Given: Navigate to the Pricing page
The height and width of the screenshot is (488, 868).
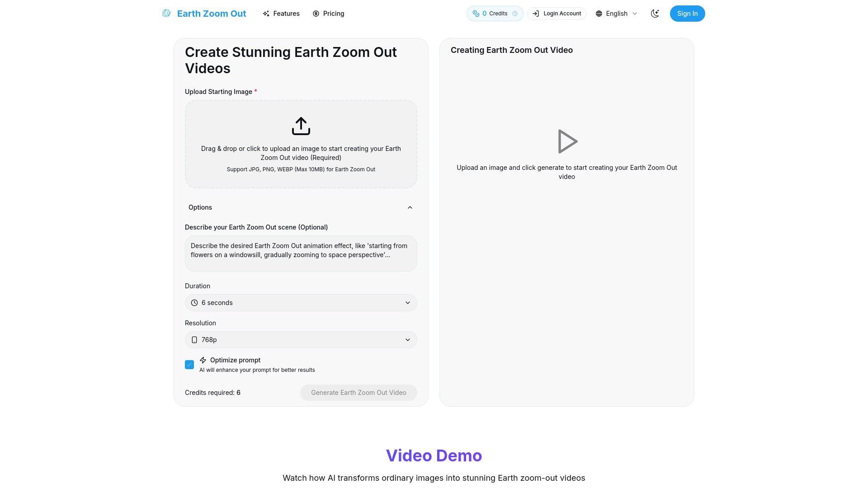Looking at the screenshot, I should [333, 13].
